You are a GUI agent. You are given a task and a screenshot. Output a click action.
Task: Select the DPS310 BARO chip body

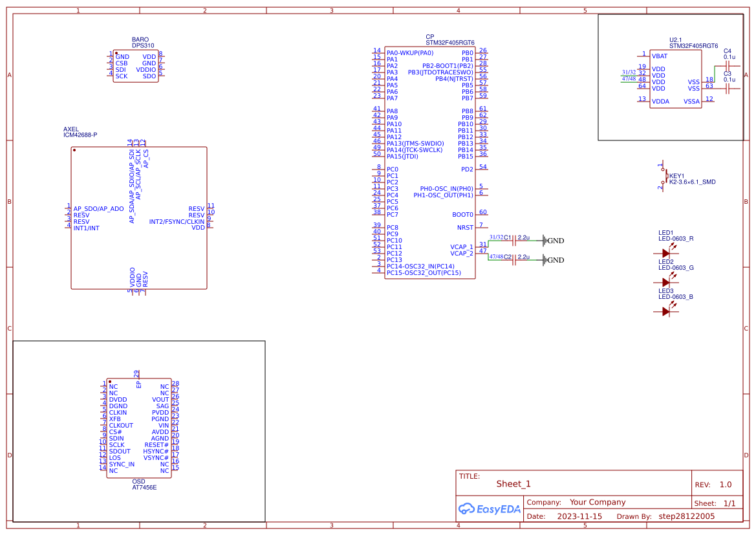(x=136, y=66)
